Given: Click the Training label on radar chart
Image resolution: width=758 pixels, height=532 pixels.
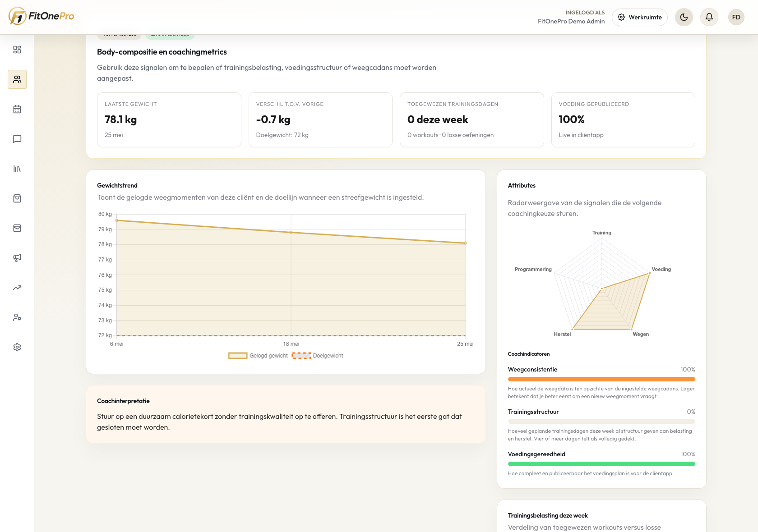Looking at the screenshot, I should pos(602,233).
